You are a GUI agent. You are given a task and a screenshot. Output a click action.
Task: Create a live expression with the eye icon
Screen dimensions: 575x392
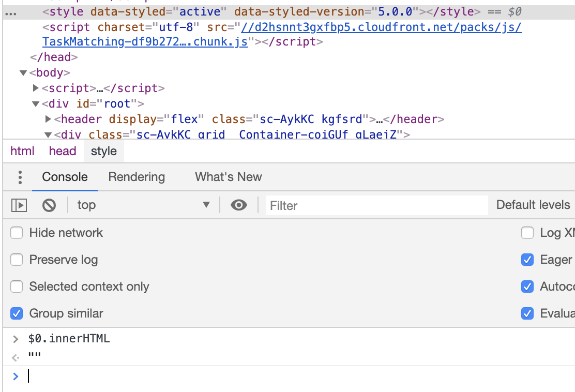coord(239,205)
